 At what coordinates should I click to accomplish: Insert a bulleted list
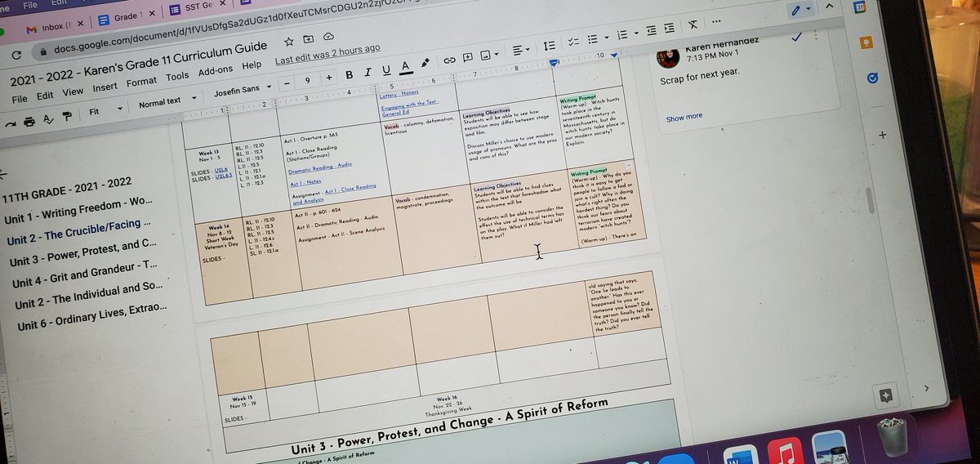592,38
